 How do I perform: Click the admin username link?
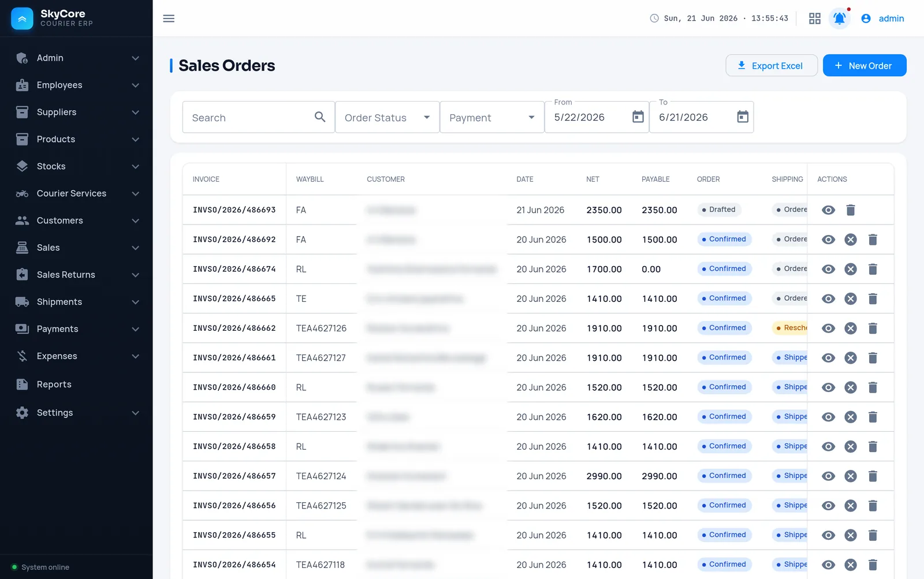[891, 18]
